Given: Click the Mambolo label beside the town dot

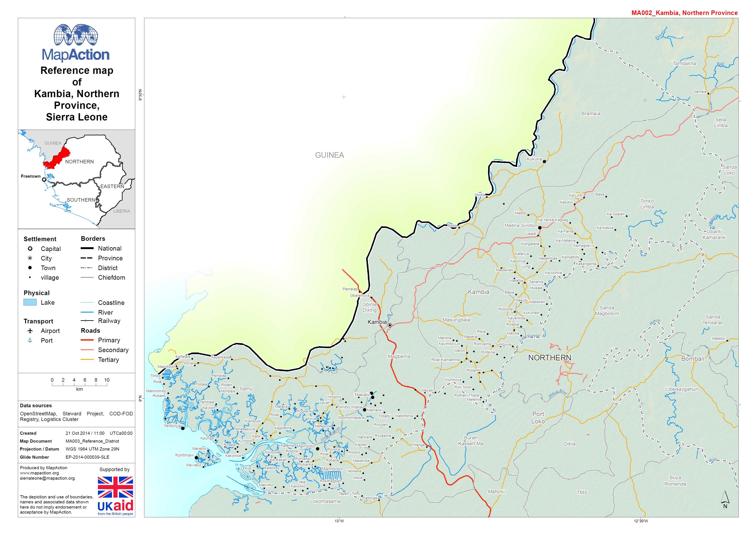Looking at the screenshot, I should 306,446.
